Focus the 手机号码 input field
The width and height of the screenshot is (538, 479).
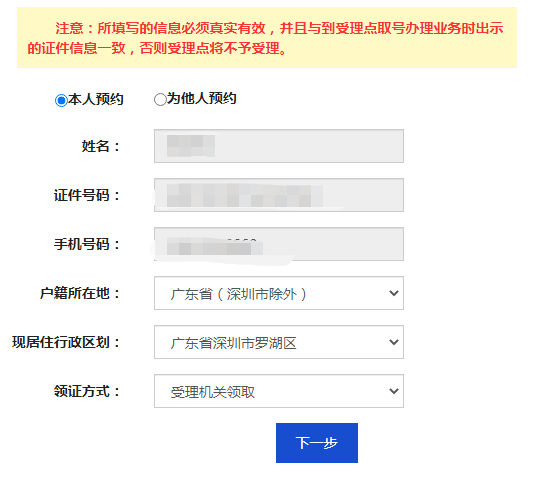coord(279,244)
